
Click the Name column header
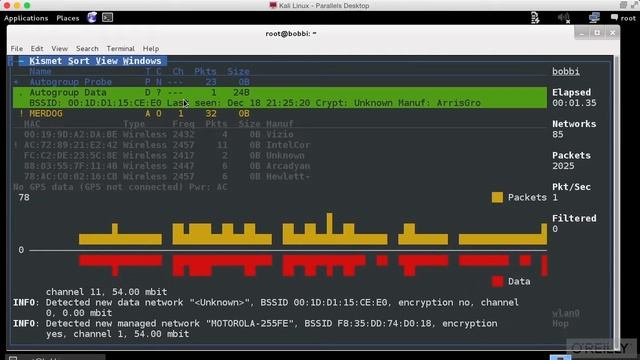click(x=40, y=71)
